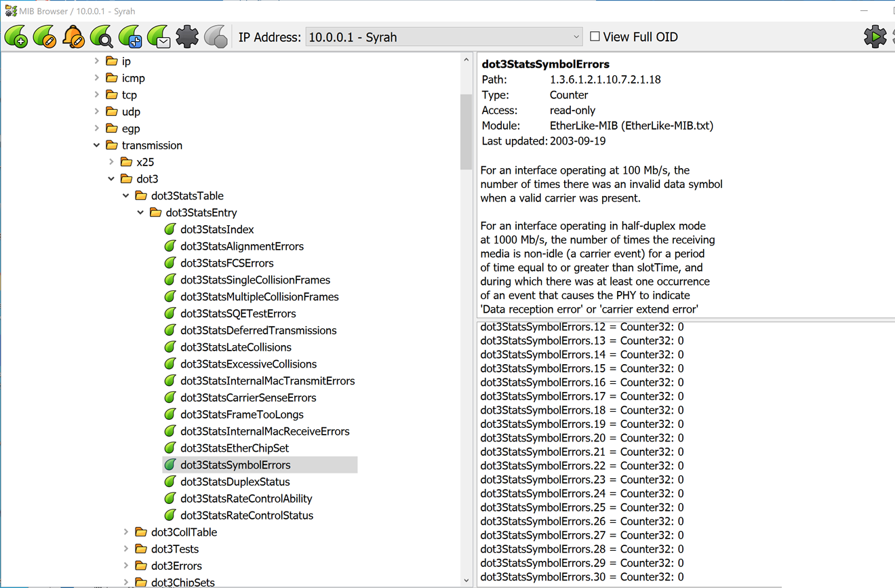Open settings with the dark gear icon
This screenshot has width=895, height=588.
tap(187, 37)
